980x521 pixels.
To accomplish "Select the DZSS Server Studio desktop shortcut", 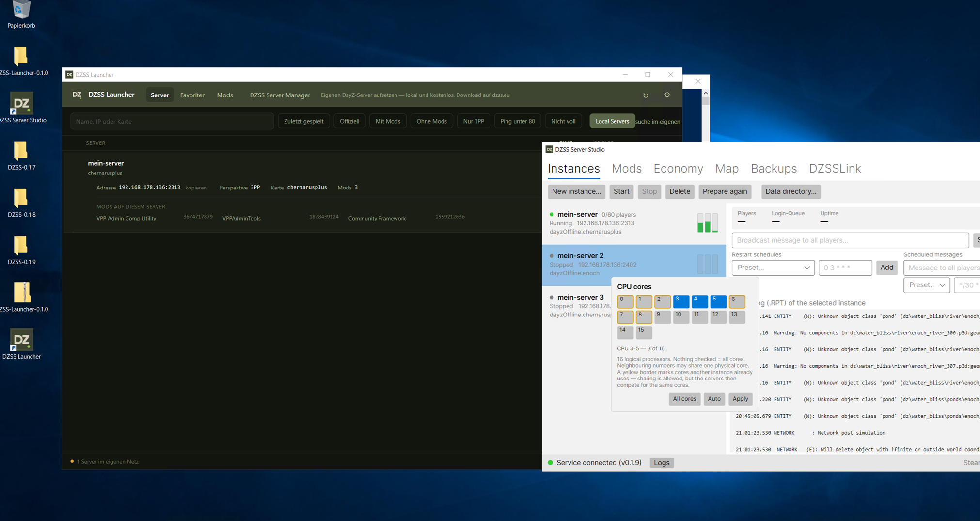I will point(22,107).
